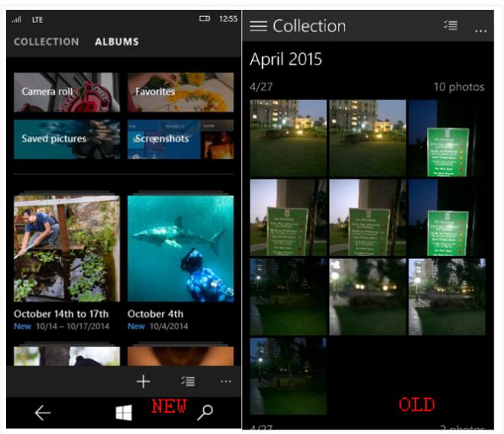Open the October 14th to 17th album cover
The height and width of the screenshot is (434, 504).
[x=67, y=248]
